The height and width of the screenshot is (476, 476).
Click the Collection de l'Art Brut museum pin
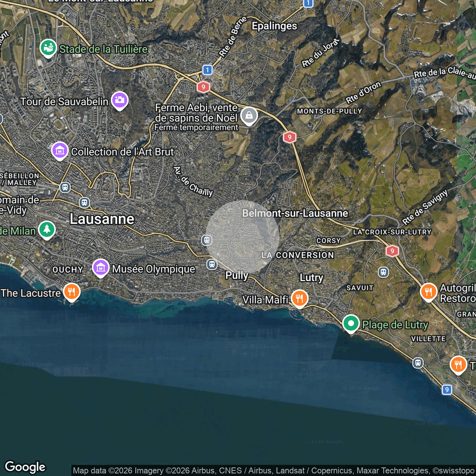(60, 151)
